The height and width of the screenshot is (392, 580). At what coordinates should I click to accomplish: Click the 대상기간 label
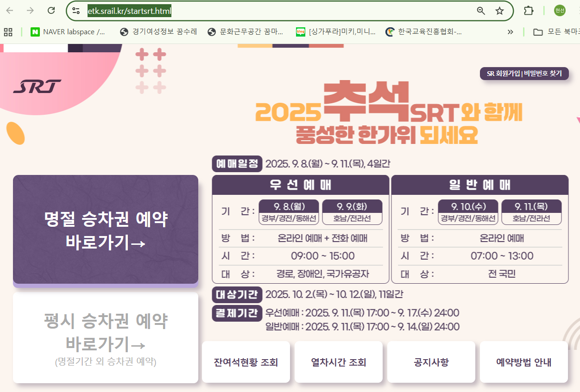[237, 294]
